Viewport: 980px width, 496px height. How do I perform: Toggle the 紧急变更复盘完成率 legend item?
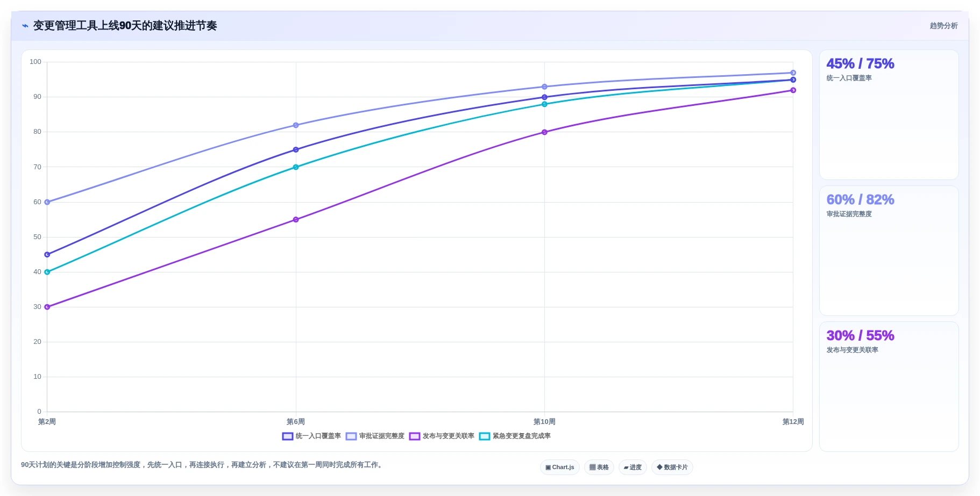point(515,436)
